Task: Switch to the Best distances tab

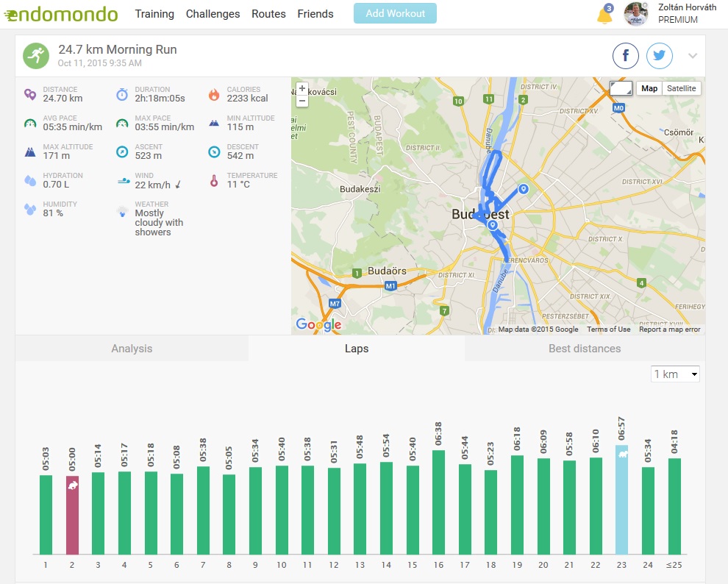Action: click(585, 349)
